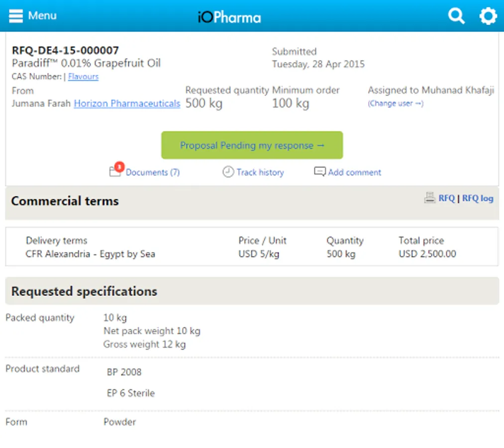504x448 pixels.
Task: Open the Horizon Pharmaceuticals link
Action: point(127,104)
